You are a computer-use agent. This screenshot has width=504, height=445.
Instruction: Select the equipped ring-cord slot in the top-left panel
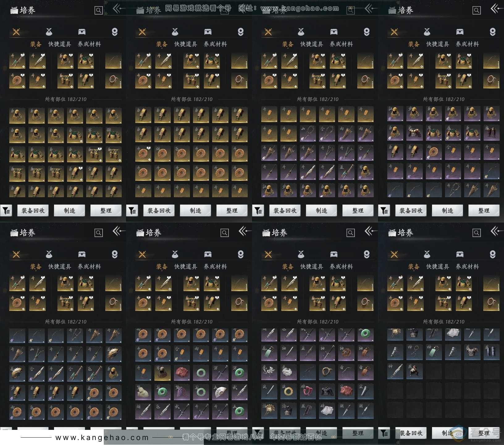[113, 80]
